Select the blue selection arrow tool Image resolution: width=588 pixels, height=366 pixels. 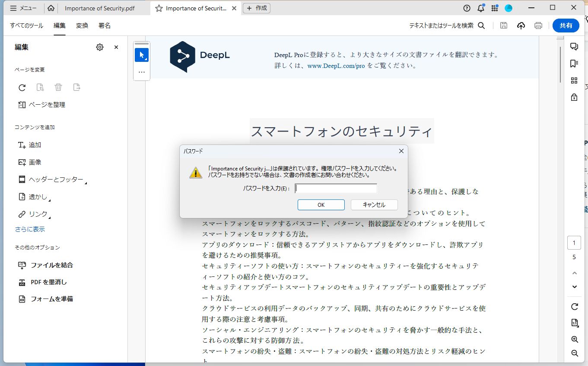coord(141,55)
